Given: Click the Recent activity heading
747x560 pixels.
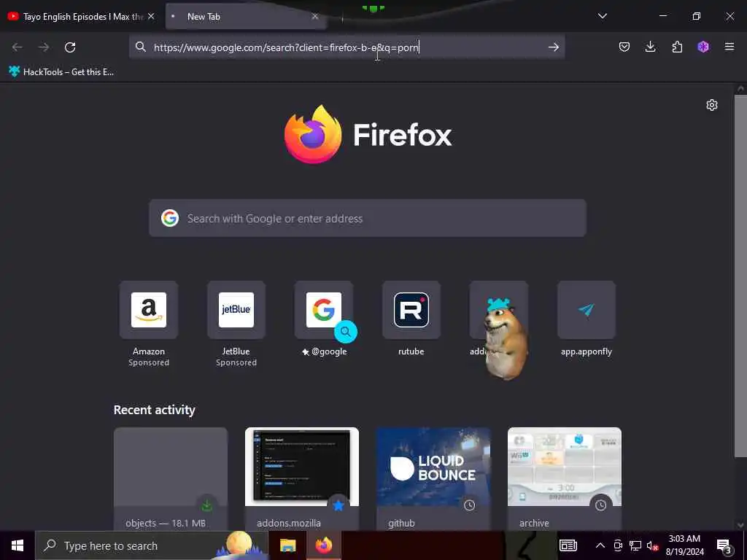Looking at the screenshot, I should coord(155,410).
